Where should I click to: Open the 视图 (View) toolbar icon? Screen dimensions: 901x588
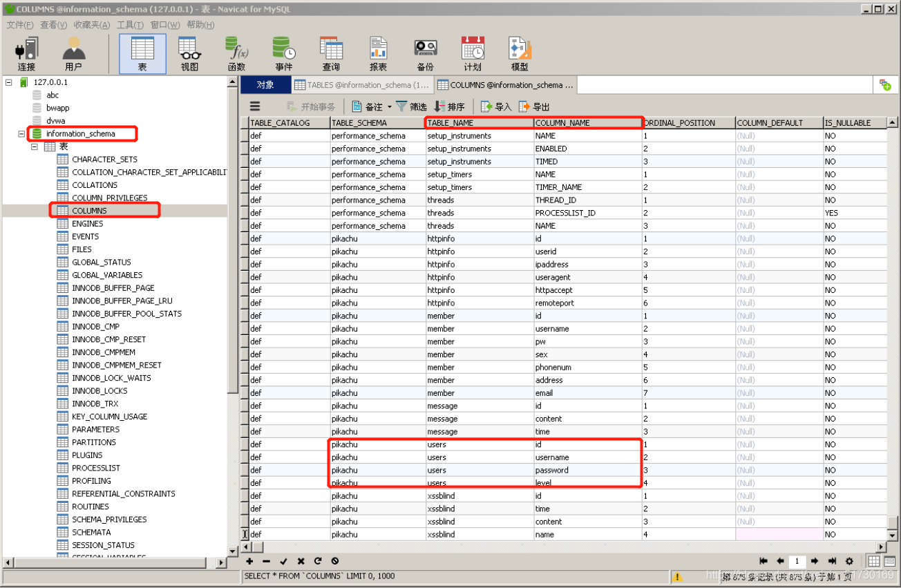coord(189,54)
